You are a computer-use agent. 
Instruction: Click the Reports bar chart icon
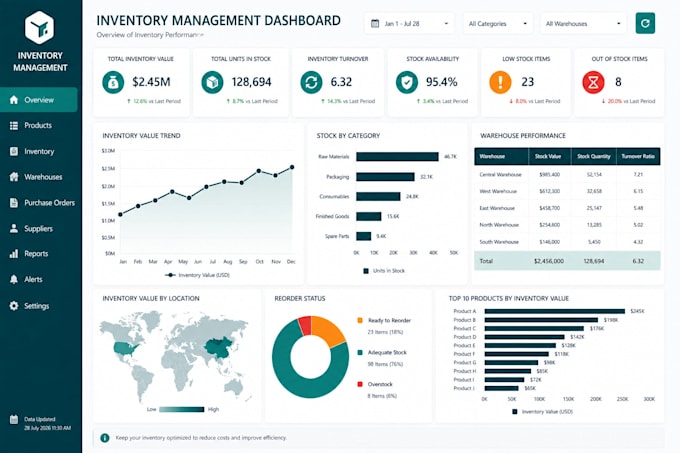coord(14,254)
